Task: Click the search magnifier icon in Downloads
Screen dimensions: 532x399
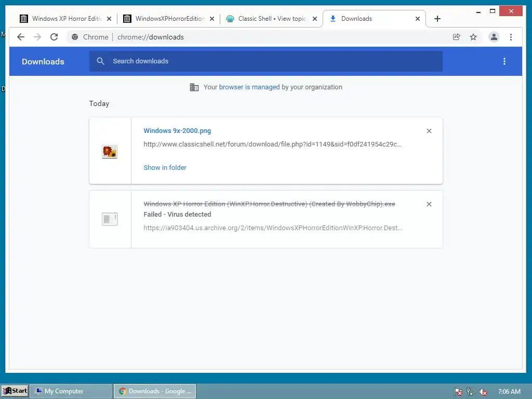Action: pyautogui.click(x=100, y=61)
